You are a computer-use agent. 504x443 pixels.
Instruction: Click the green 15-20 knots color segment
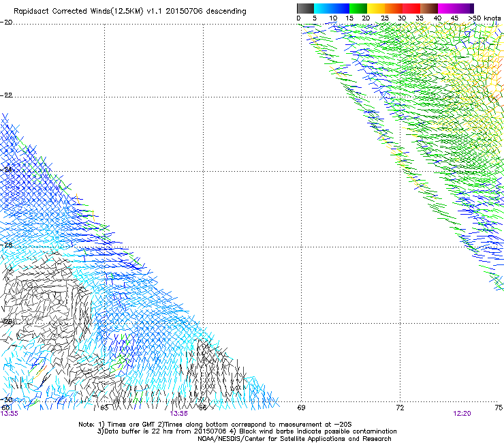point(358,8)
